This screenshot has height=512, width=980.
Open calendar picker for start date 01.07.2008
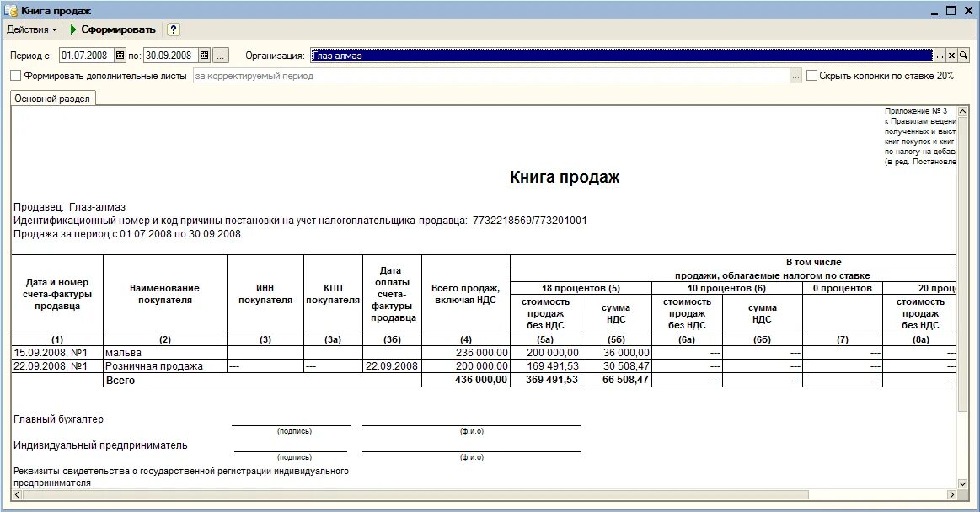click(x=120, y=56)
